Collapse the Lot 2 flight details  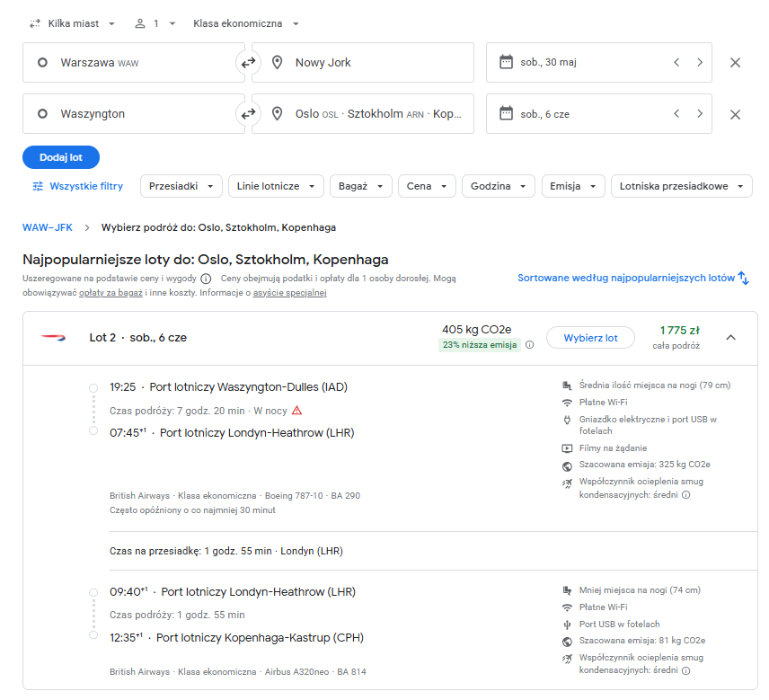coord(730,338)
